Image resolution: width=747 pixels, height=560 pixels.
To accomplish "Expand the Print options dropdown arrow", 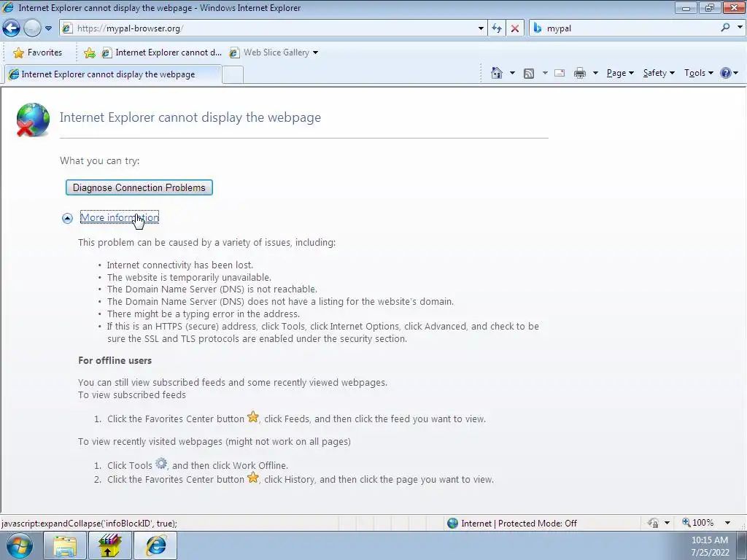I will pos(595,73).
